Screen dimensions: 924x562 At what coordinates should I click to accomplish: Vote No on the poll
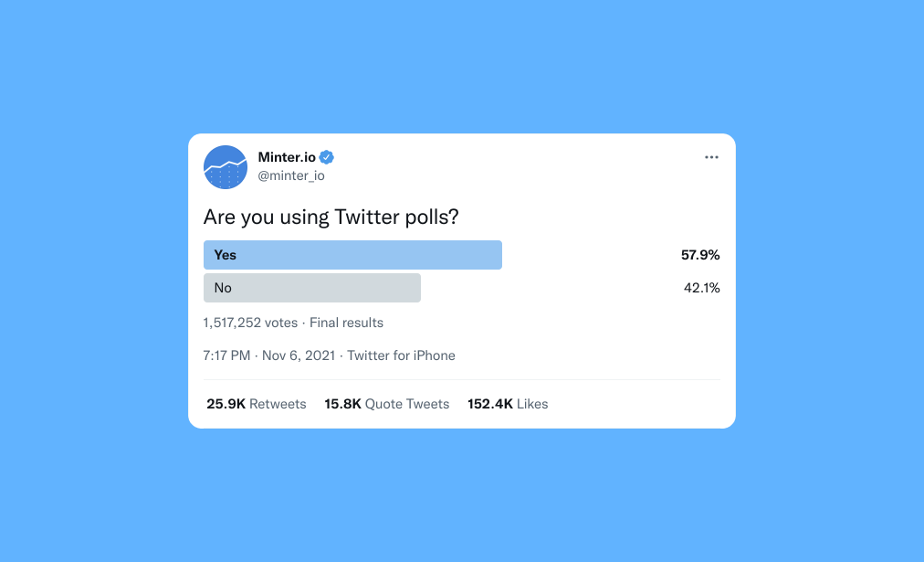coord(311,287)
